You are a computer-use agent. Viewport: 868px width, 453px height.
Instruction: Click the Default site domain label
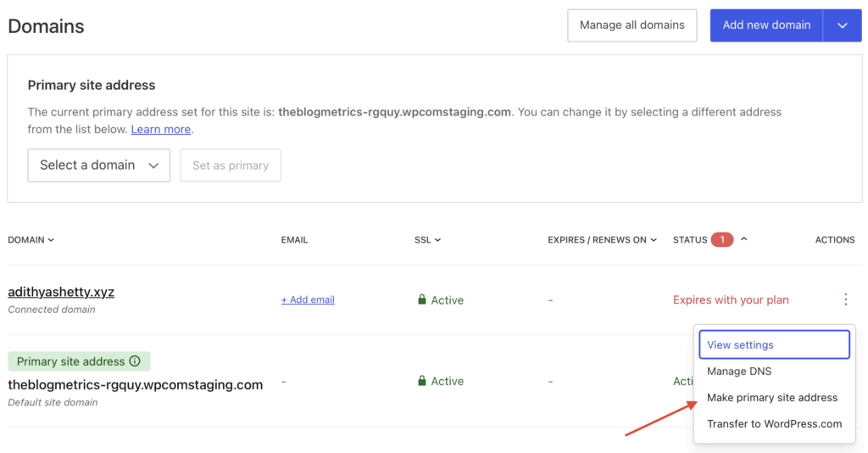point(53,403)
